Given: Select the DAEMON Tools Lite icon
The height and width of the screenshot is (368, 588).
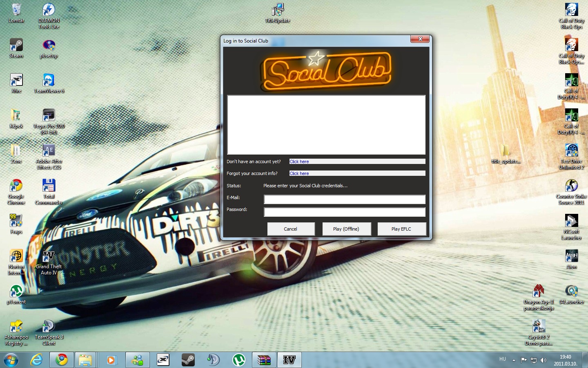Looking at the screenshot, I should (x=49, y=16).
